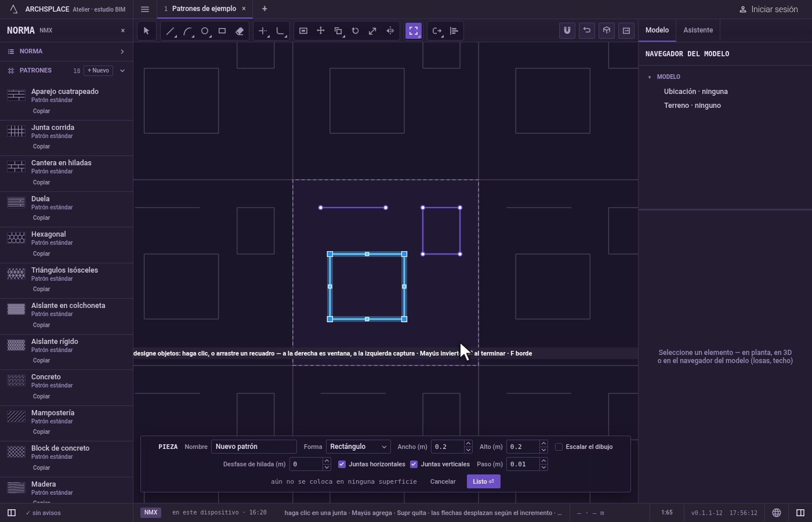812x522 pixels.
Task: Enable the Escalar el dibujo checkbox
Action: (559, 447)
